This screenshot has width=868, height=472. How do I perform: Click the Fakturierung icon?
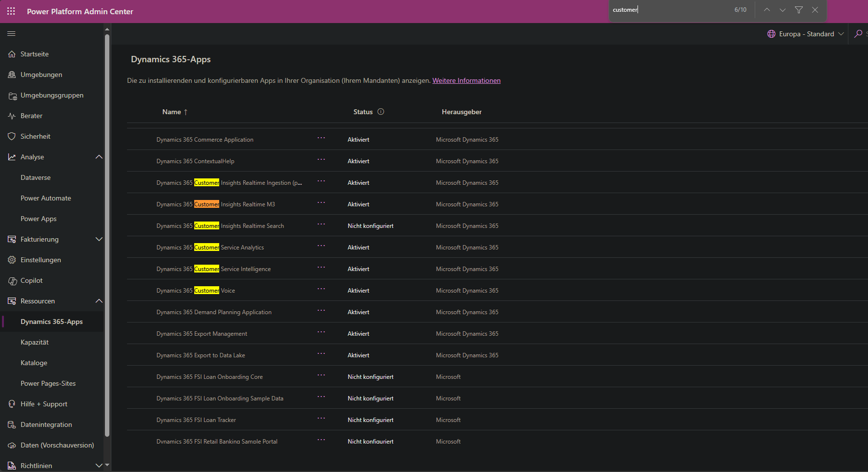12,239
